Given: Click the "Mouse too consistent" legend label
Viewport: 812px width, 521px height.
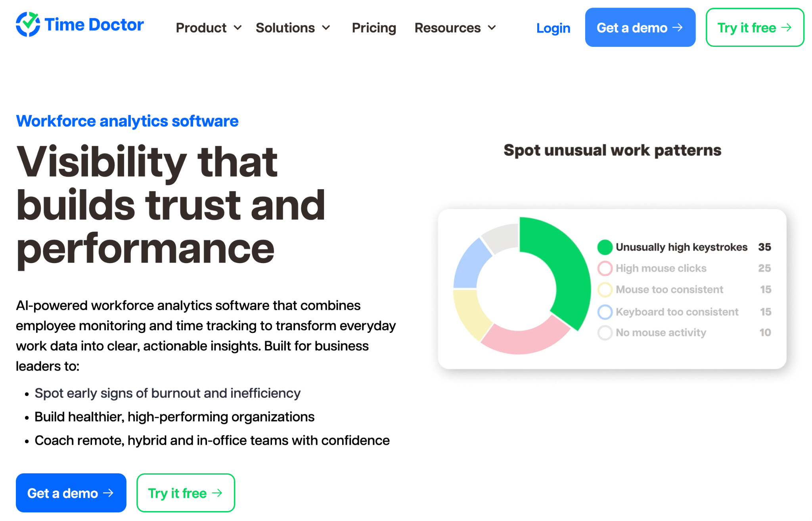Looking at the screenshot, I should pos(669,290).
